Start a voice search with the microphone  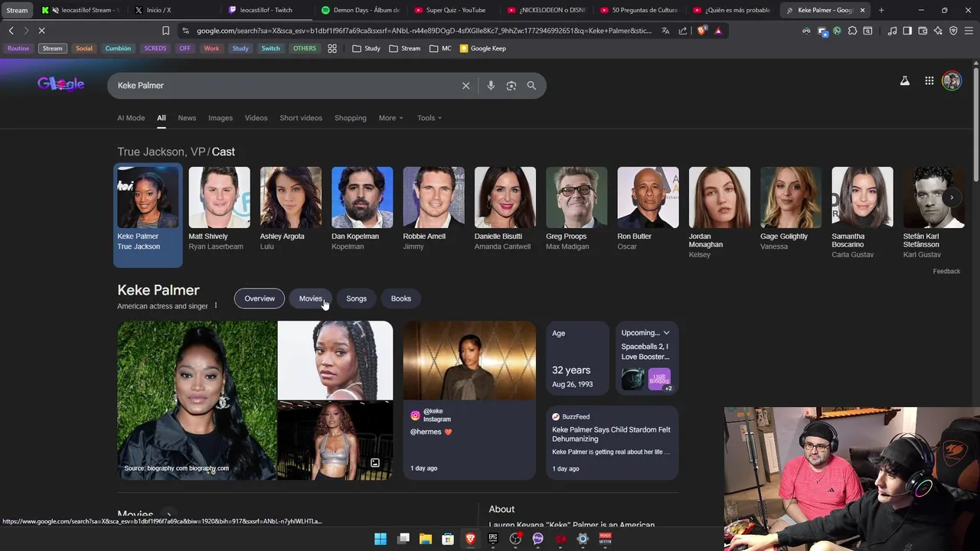491,86
